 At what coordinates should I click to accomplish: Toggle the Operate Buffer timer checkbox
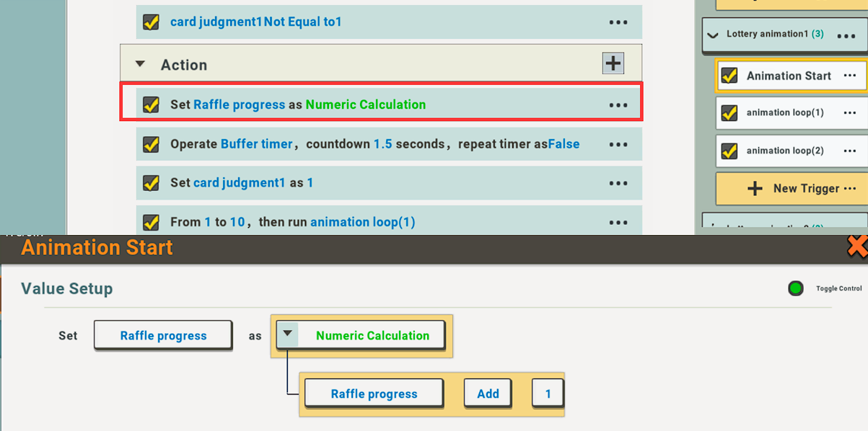coord(151,144)
